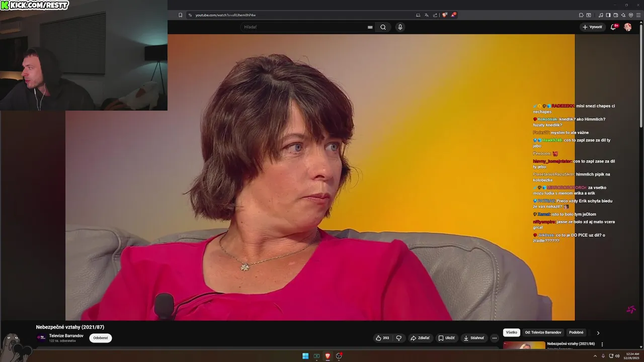Open the Windows Start button
Screen dimensions: 644x362
[x=305, y=356]
